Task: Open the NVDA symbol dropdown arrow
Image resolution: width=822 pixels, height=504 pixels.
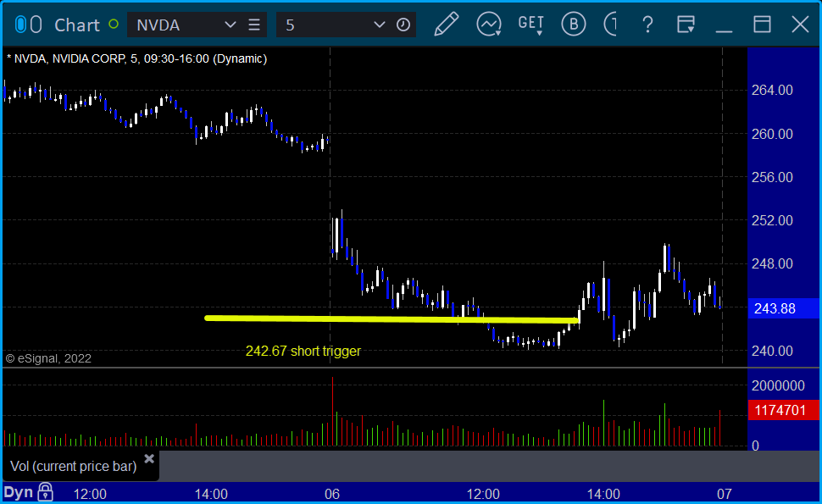Action: point(230,25)
